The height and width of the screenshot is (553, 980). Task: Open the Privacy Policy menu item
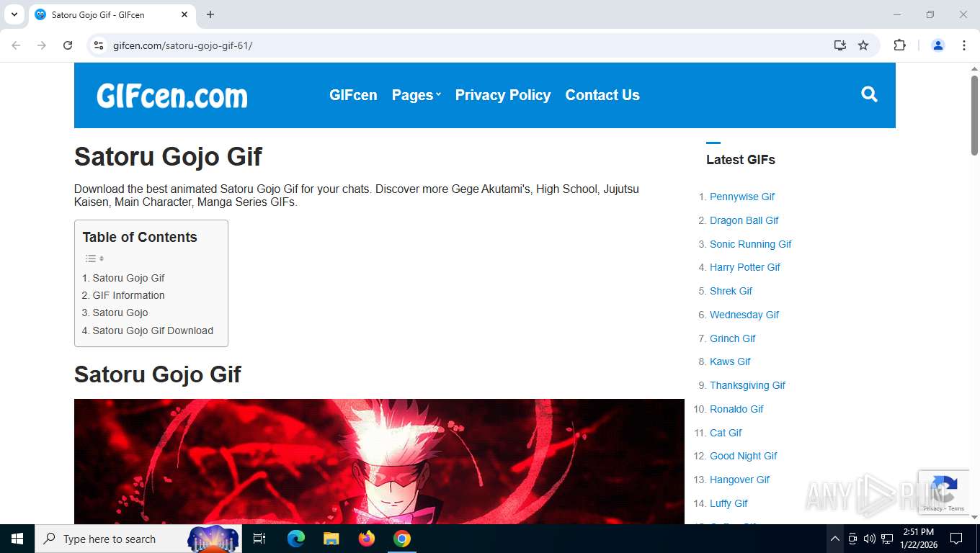503,95
